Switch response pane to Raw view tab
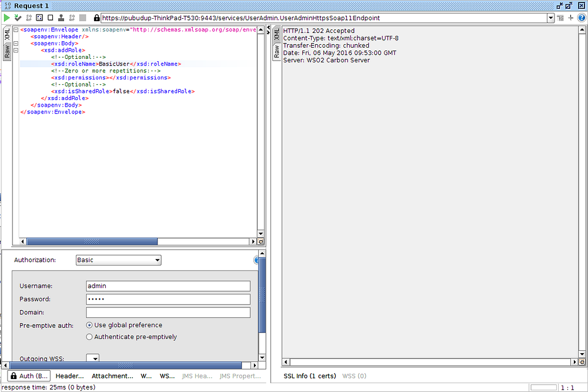This screenshot has width=588, height=392. [x=276, y=51]
